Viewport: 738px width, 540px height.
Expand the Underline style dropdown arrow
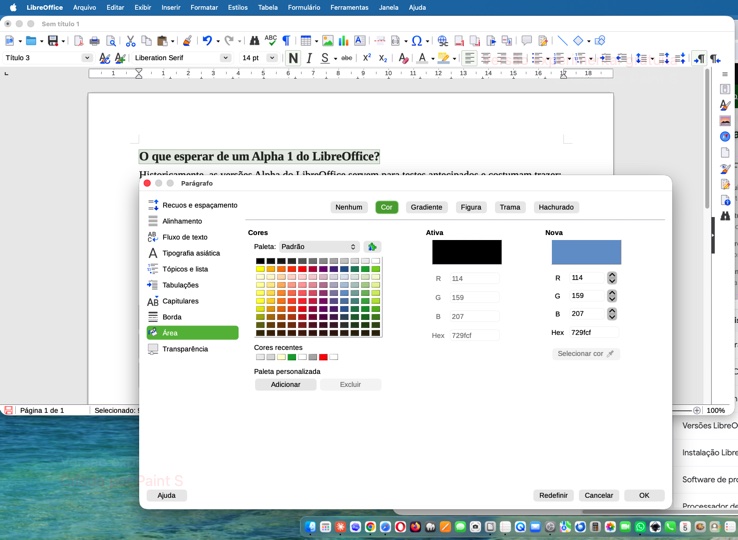coord(335,58)
